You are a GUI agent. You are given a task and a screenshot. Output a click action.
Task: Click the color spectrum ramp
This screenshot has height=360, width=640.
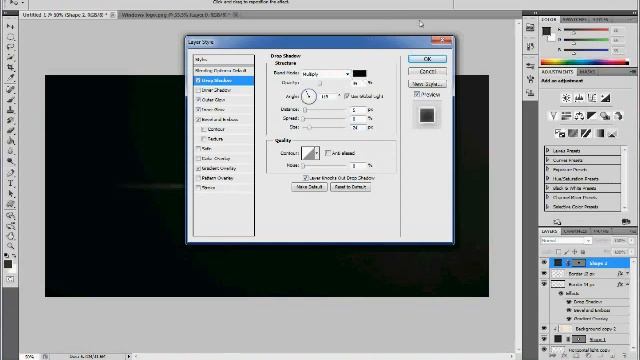point(584,62)
